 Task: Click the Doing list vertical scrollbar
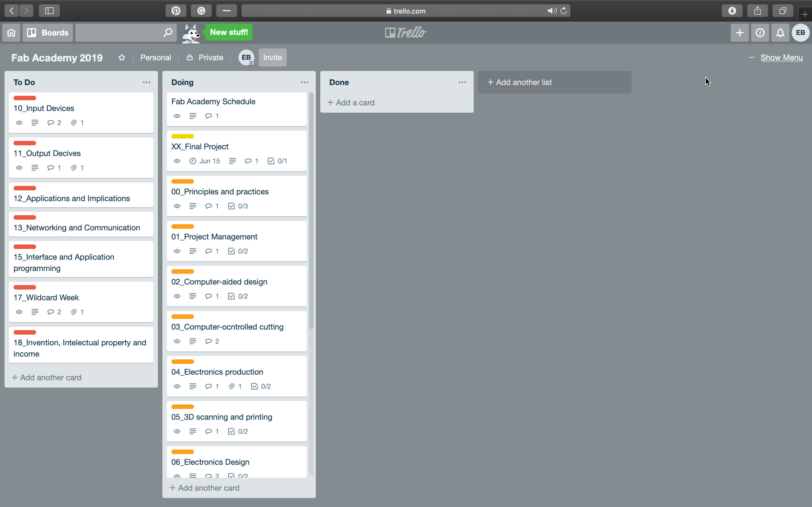[x=311, y=211]
